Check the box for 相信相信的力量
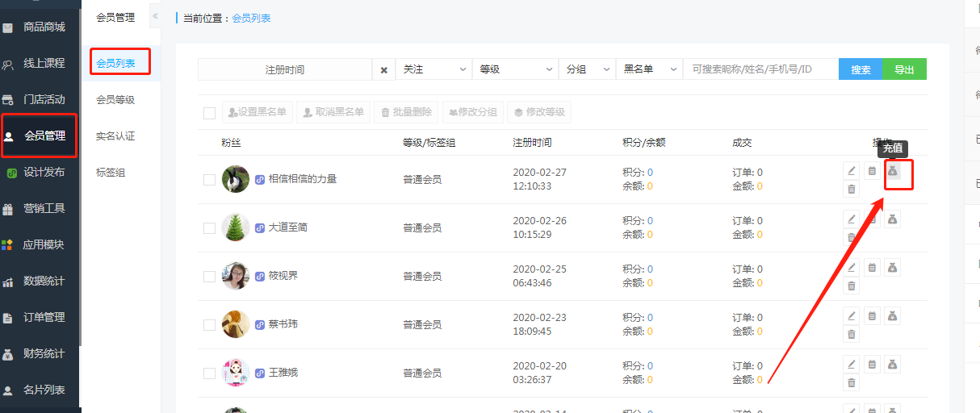980x413 pixels. tap(210, 180)
